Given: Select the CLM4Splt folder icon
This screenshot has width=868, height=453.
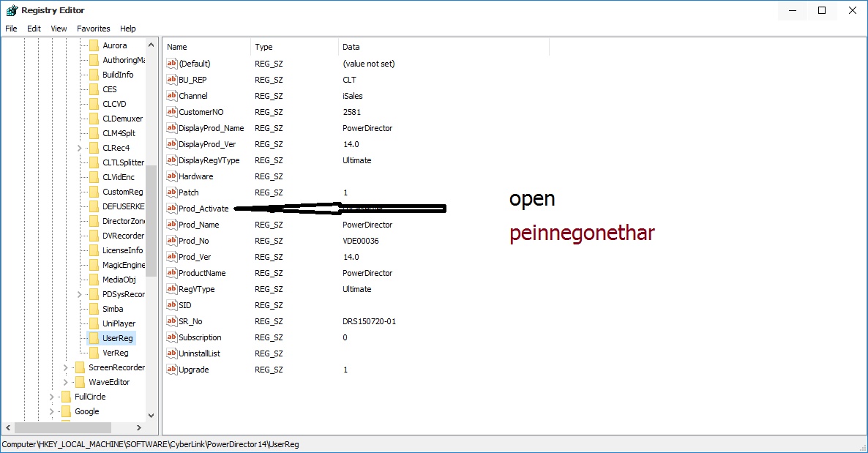Looking at the screenshot, I should click(x=94, y=133).
